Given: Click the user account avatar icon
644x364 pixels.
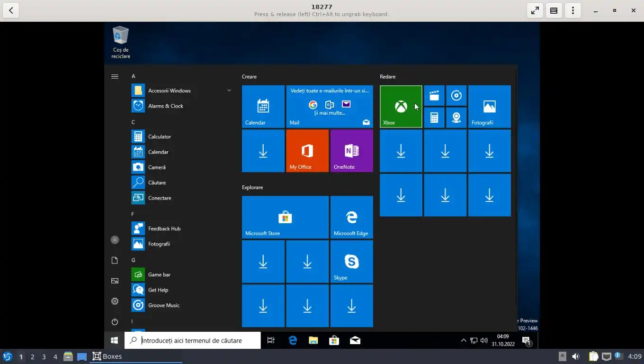Looking at the screenshot, I should tap(115, 240).
